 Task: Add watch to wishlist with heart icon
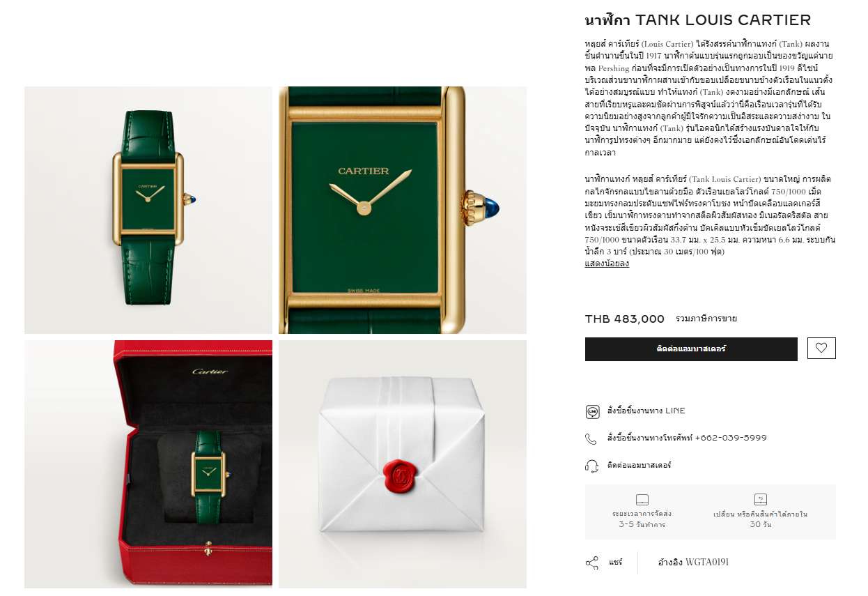[x=821, y=348]
